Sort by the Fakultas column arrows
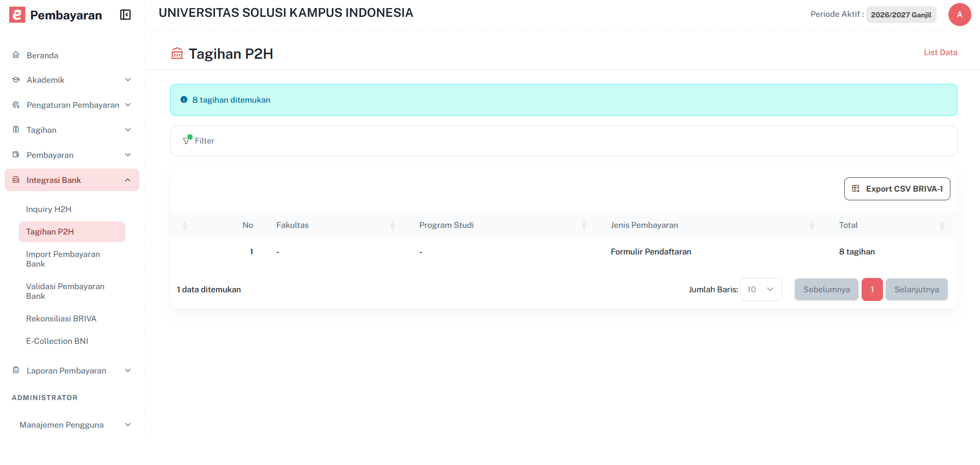Image resolution: width=980 pixels, height=465 pixels. click(x=392, y=225)
